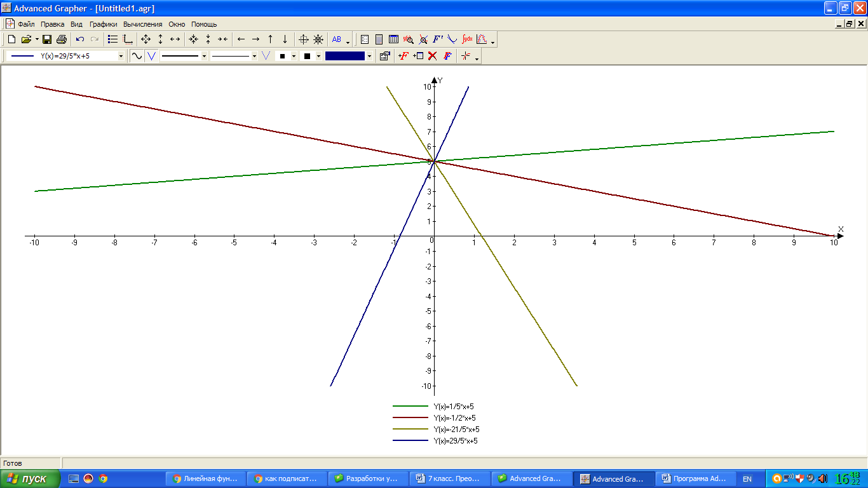Open the dark blue graph color swatch

pos(345,56)
